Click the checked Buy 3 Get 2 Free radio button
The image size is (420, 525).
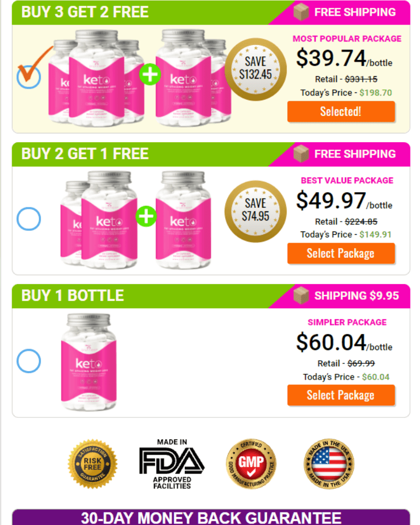(x=29, y=77)
